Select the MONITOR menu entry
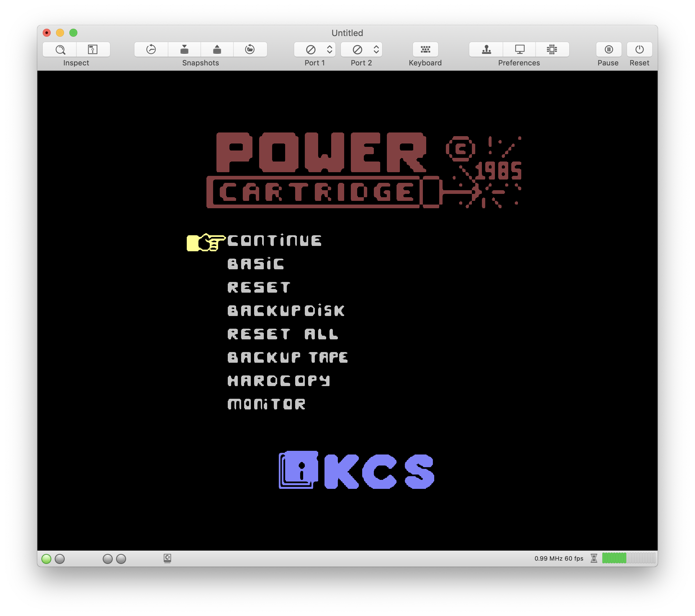This screenshot has height=616, width=695. 266,403
